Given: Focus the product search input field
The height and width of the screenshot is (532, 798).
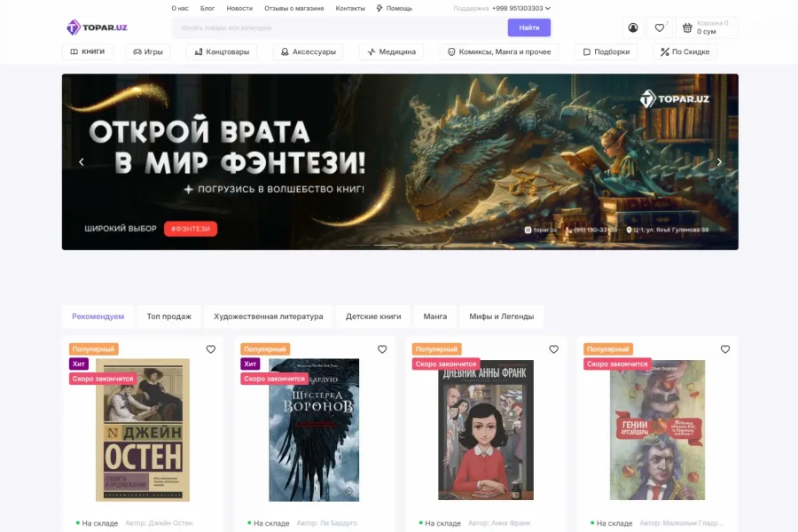Looking at the screenshot, I should tap(340, 27).
